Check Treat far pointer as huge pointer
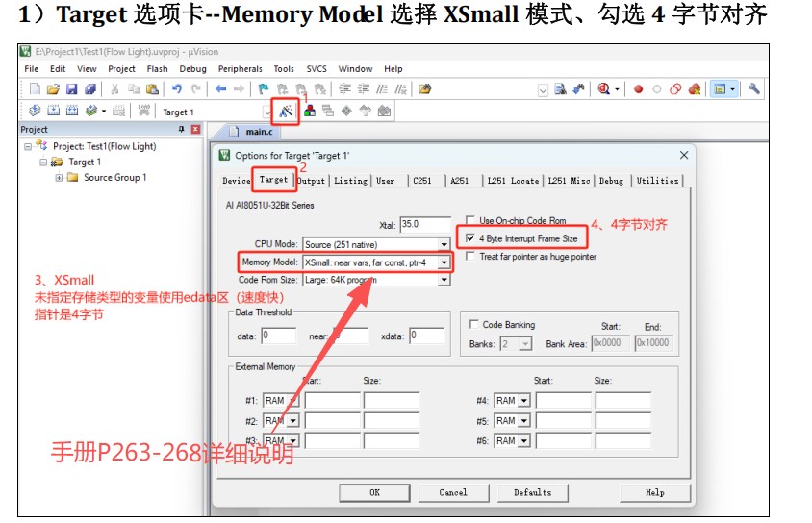The height and width of the screenshot is (523, 812). click(x=470, y=256)
